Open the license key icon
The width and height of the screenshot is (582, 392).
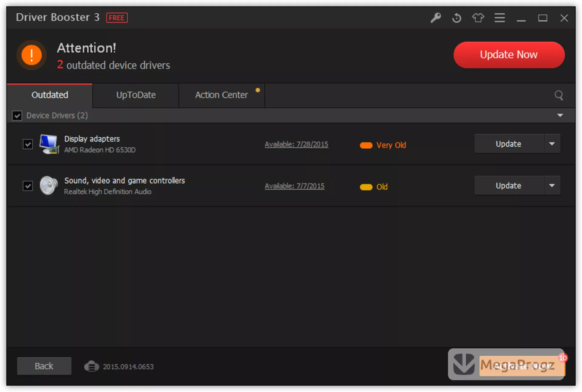tap(436, 18)
